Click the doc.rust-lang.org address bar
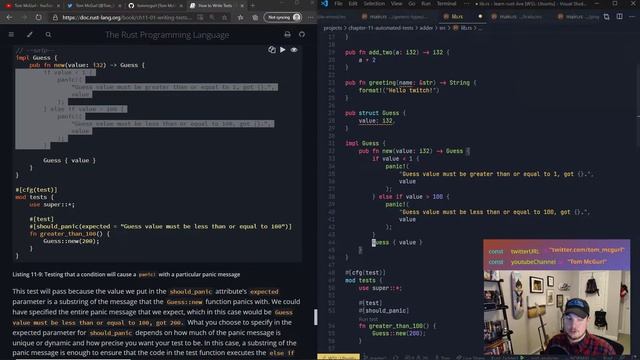The image size is (640, 360). 127,18
